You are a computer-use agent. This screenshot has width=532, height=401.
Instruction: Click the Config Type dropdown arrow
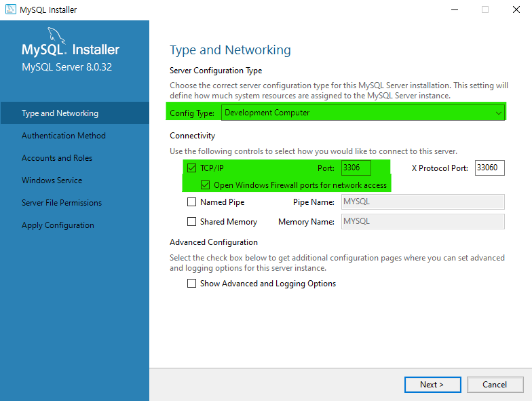point(498,113)
